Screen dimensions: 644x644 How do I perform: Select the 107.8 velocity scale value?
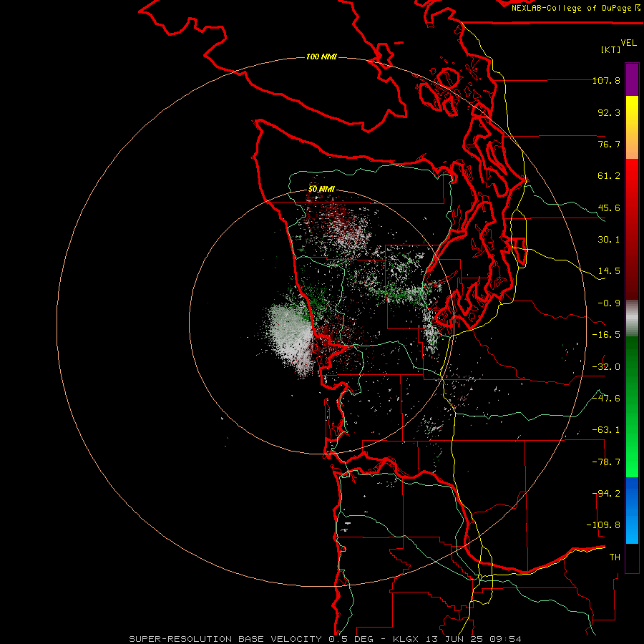(606, 80)
